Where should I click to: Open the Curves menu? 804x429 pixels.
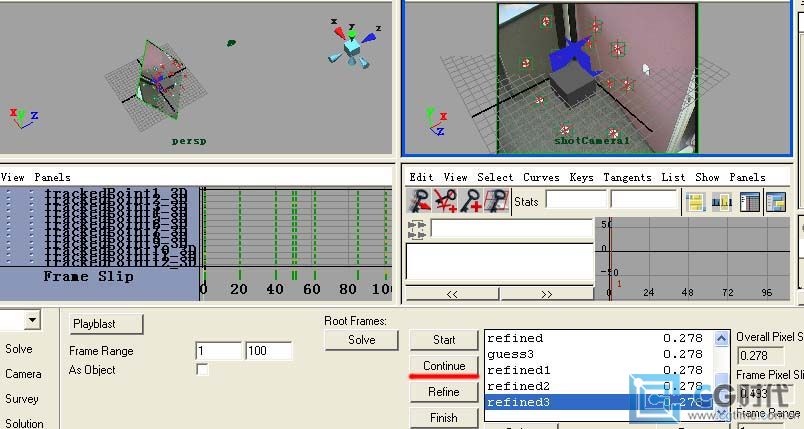tap(541, 177)
